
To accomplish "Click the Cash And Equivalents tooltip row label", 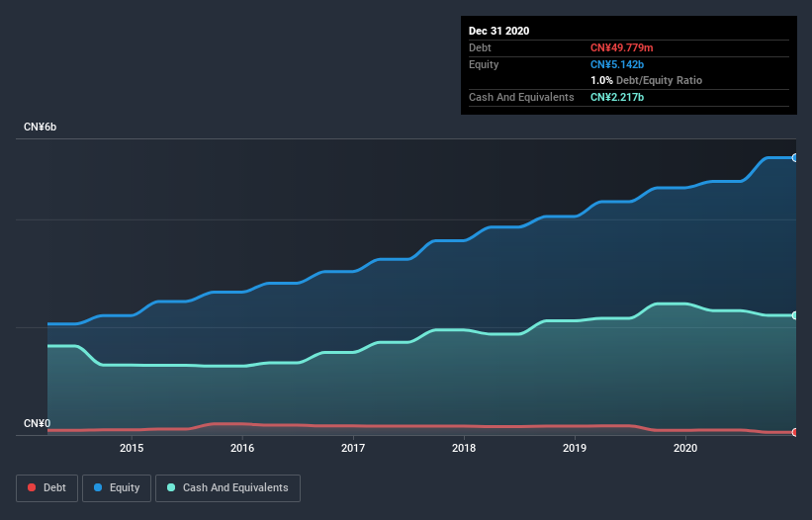I will pyautogui.click(x=521, y=97).
